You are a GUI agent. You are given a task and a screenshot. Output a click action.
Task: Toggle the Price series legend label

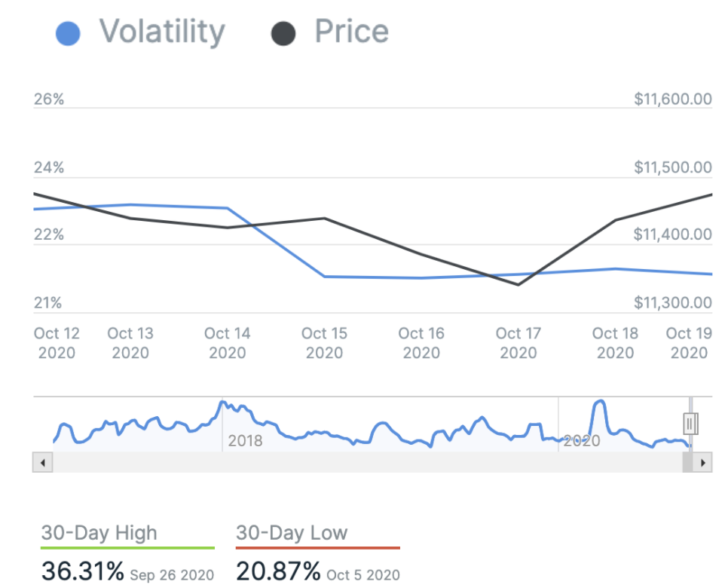point(351,32)
